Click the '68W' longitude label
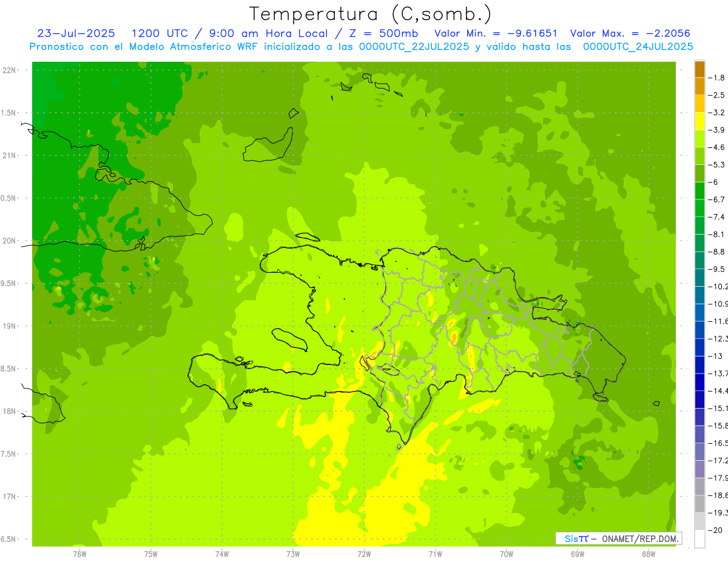This screenshot has width=728, height=562. pyautogui.click(x=649, y=554)
